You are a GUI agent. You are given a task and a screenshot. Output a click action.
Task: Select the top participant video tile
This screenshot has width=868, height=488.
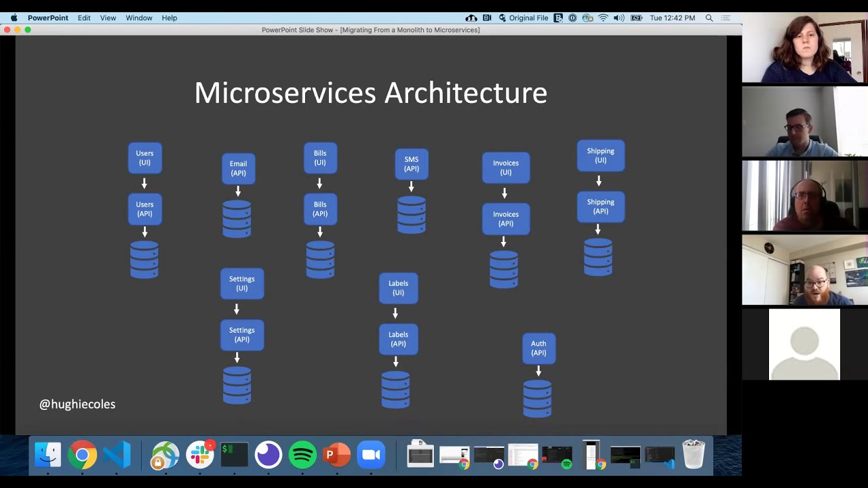(805, 47)
